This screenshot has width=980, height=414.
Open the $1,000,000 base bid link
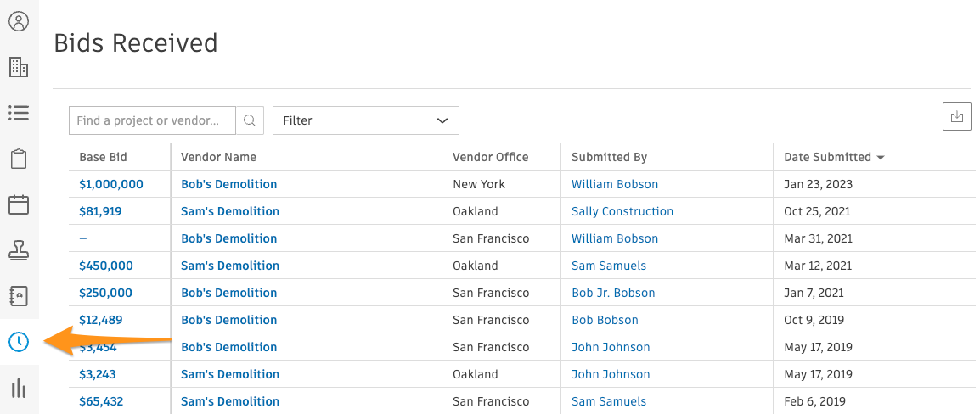[111, 184]
